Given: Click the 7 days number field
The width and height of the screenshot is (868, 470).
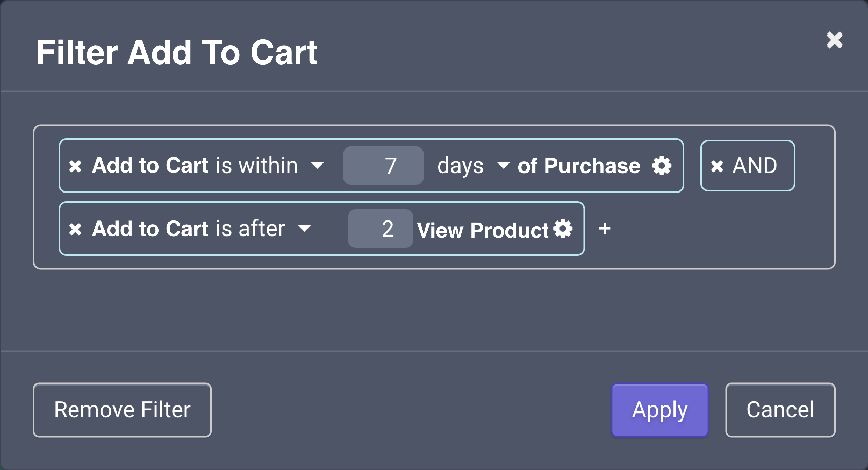Looking at the screenshot, I should click(383, 166).
